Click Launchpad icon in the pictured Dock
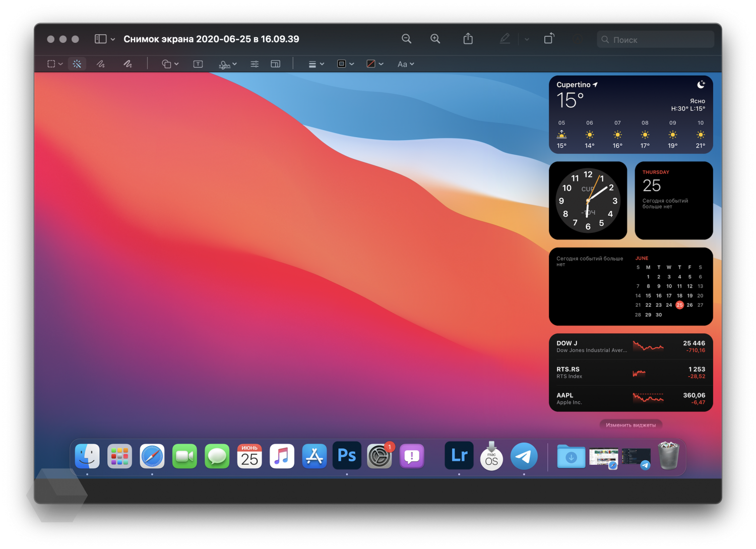 (x=119, y=456)
